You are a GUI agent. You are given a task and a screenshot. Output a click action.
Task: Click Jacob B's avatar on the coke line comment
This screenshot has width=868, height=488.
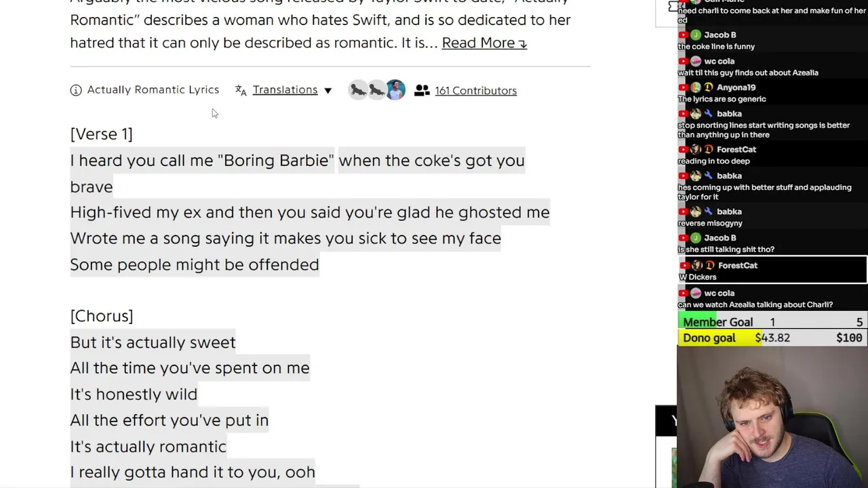696,35
